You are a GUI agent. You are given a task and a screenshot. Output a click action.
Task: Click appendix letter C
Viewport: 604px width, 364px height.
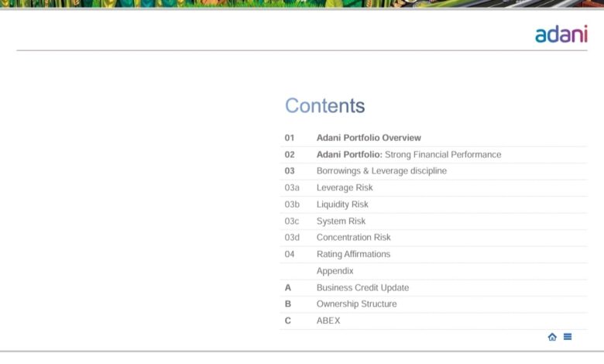point(288,321)
